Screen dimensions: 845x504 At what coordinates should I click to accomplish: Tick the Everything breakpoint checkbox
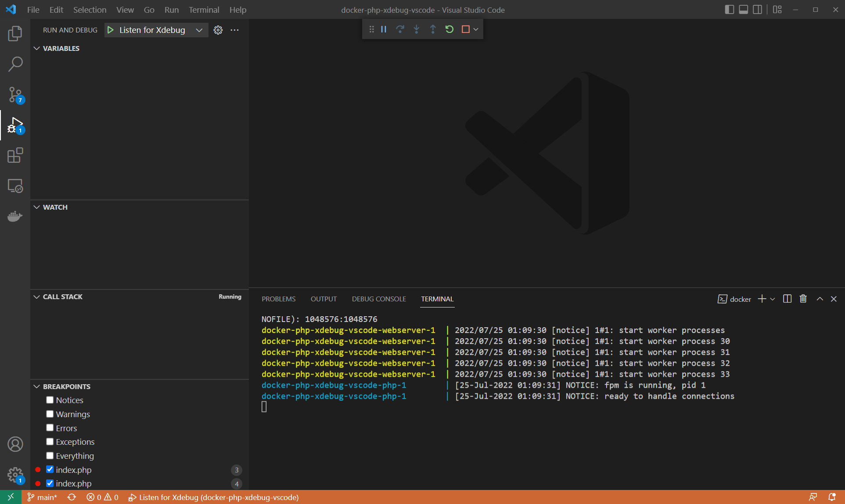(x=50, y=456)
